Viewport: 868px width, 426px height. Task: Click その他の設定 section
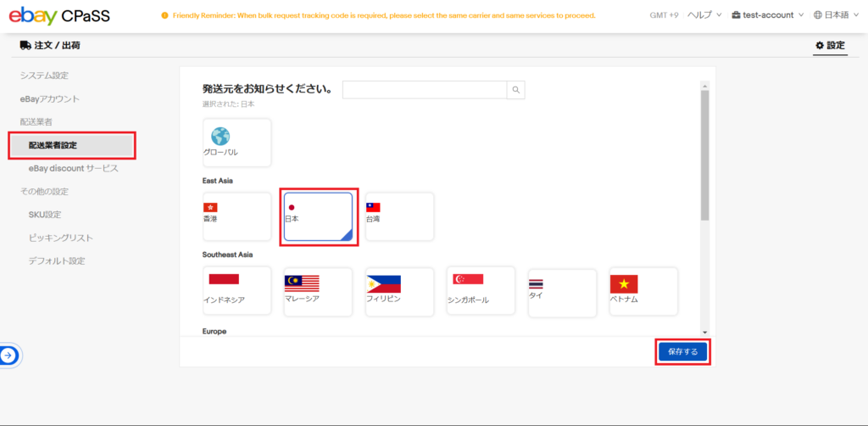click(44, 192)
